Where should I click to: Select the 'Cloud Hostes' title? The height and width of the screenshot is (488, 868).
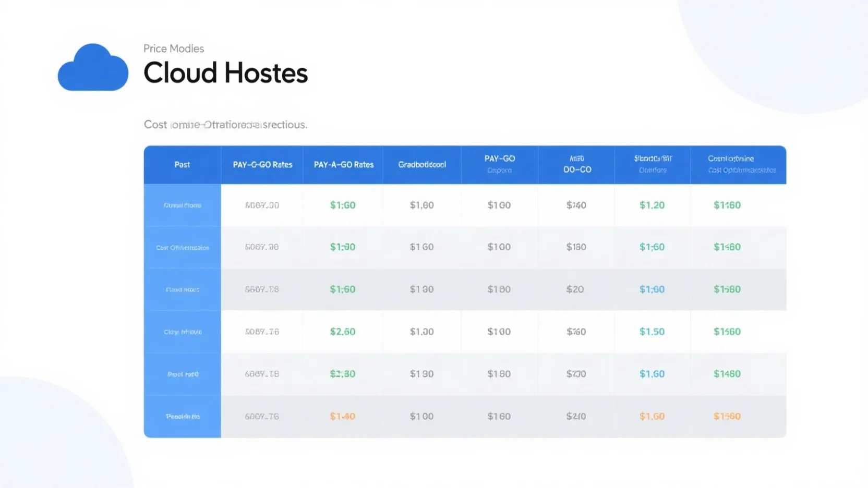[225, 72]
